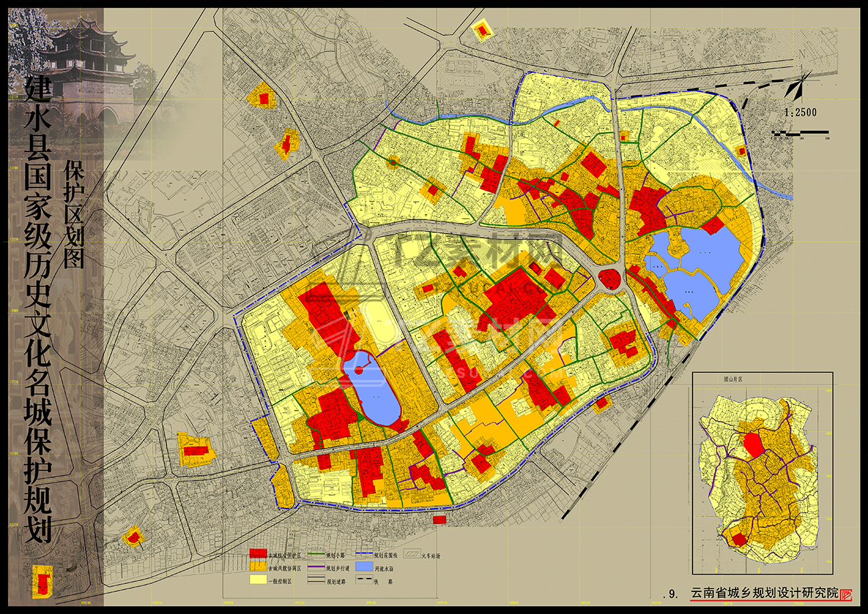The width and height of the screenshot is (868, 614).
Task: Click the red circular roundabout on the map
Action: 609,278
